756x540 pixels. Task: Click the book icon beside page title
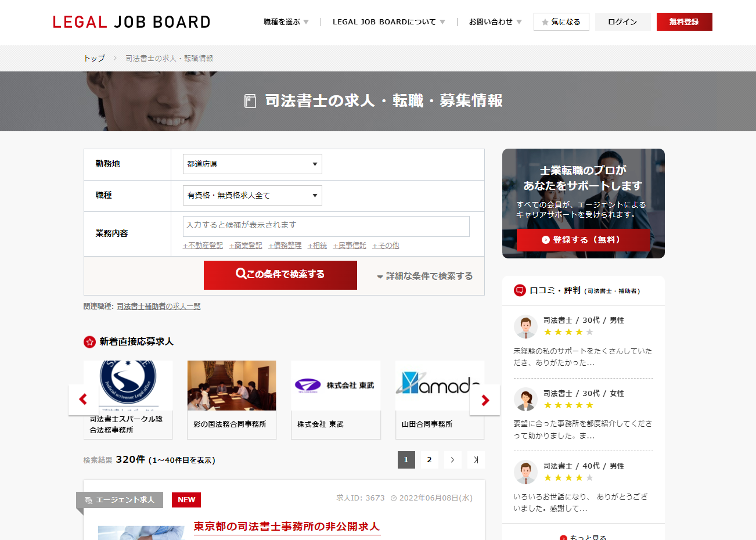click(250, 101)
